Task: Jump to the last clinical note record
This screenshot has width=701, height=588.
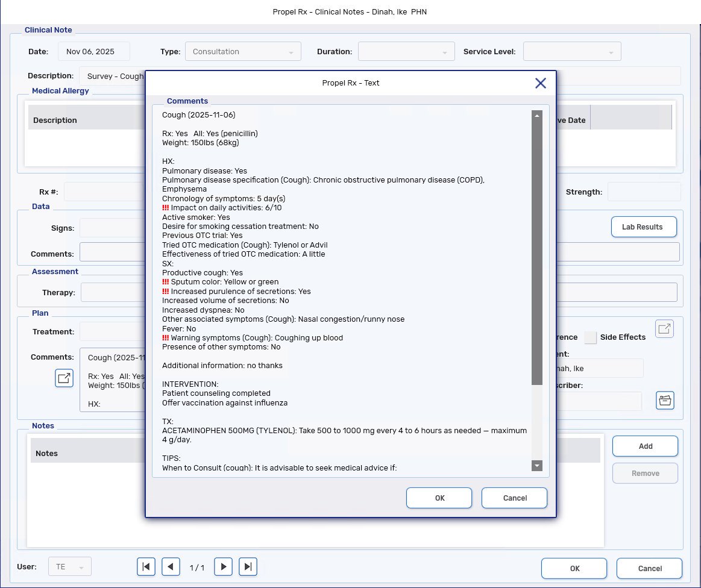Action: [x=248, y=567]
